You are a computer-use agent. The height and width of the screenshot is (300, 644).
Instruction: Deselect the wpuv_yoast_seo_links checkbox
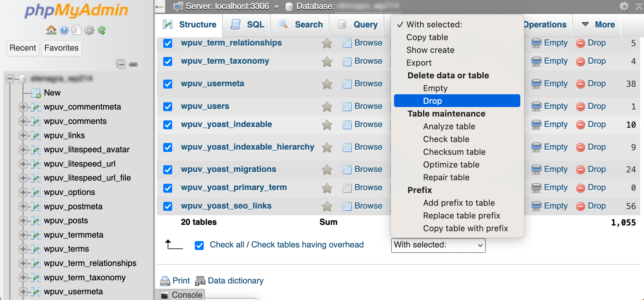pyautogui.click(x=168, y=206)
